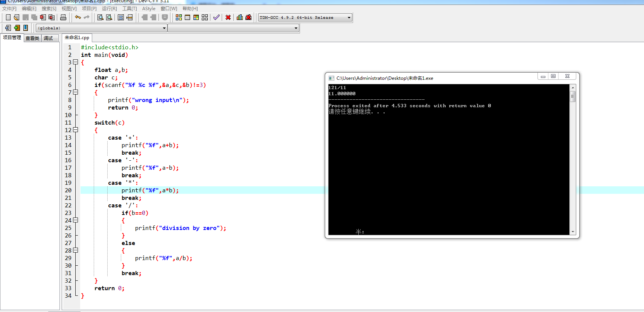Click the Save All toolbar icon
The image size is (644, 312).
click(34, 17)
